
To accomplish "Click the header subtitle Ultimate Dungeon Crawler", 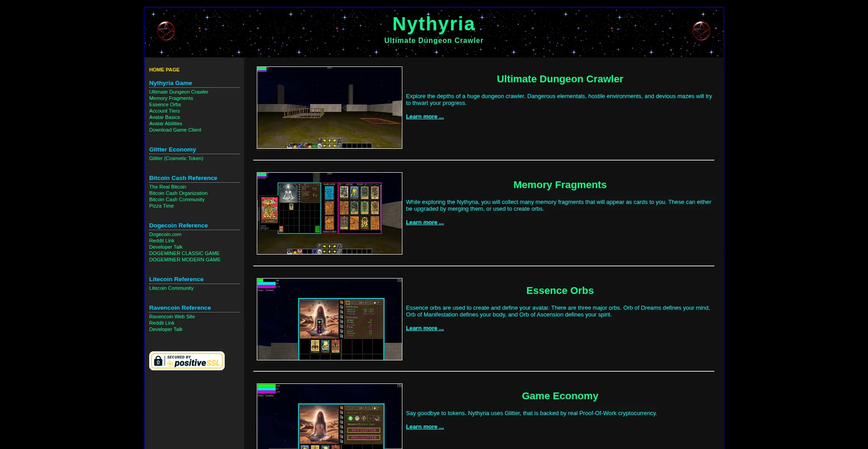I will click(x=434, y=41).
